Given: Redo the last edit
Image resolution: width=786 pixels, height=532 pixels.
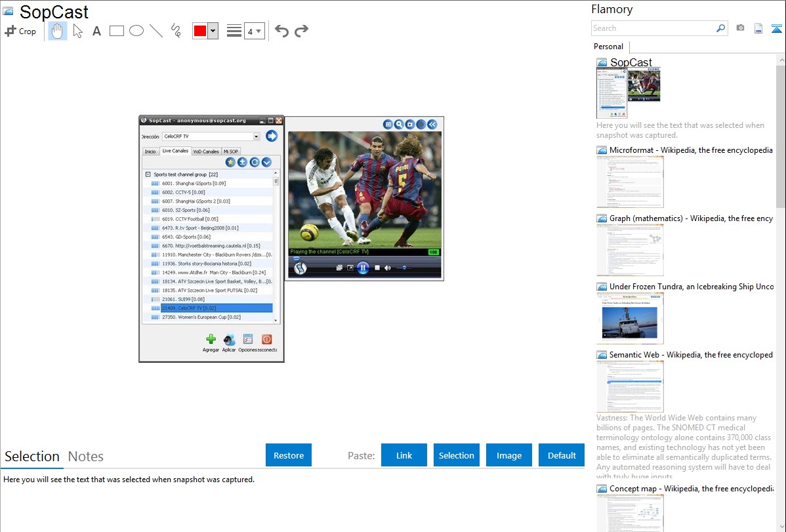Looking at the screenshot, I should click(302, 31).
